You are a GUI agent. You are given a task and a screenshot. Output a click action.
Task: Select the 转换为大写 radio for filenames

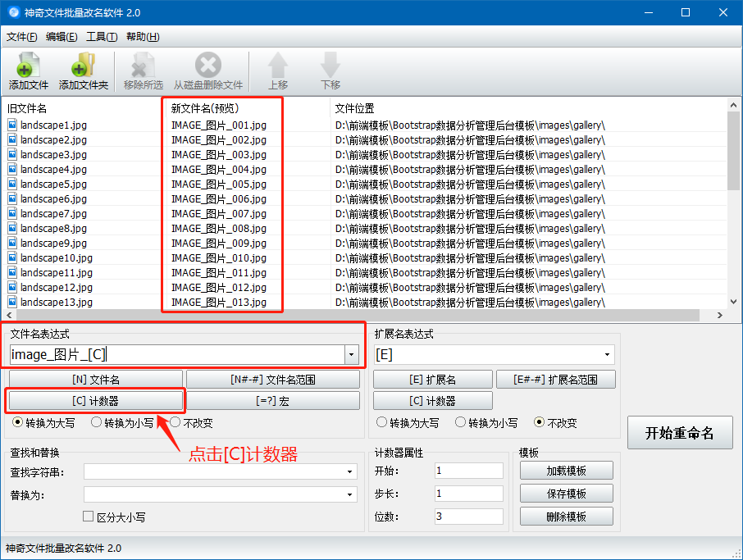(x=17, y=422)
